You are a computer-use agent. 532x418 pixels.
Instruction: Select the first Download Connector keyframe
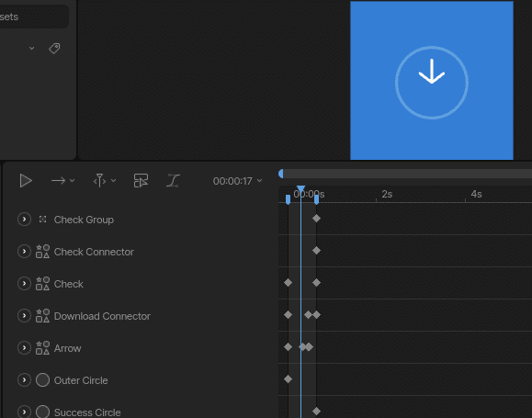pos(289,314)
